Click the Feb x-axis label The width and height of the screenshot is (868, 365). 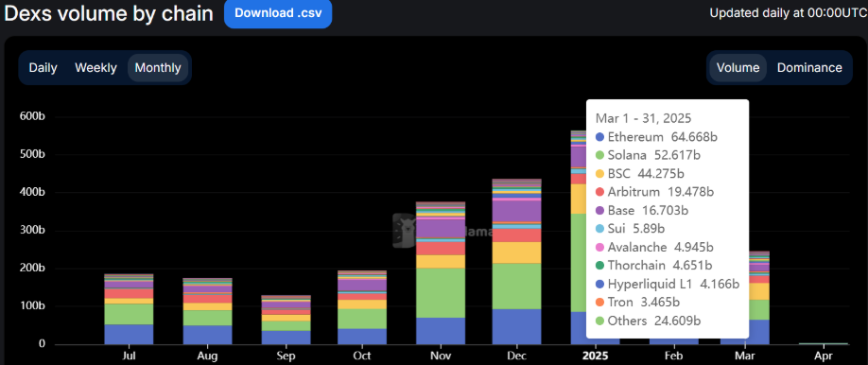674,356
